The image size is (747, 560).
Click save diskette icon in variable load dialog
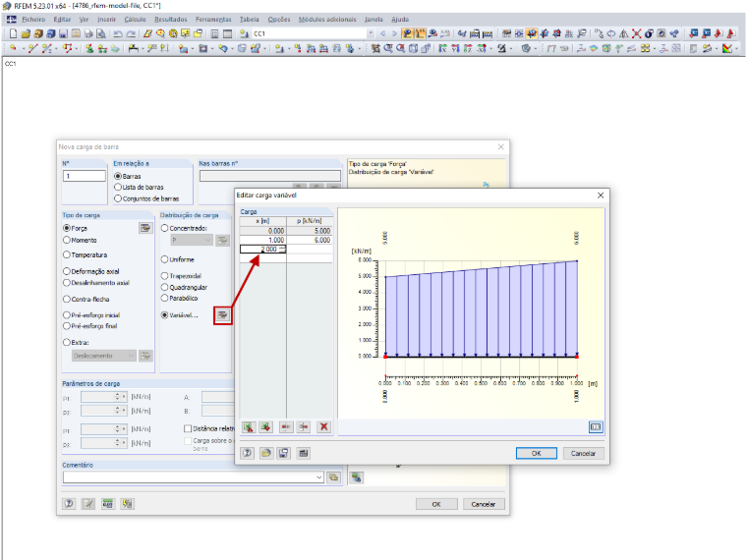[283, 453]
